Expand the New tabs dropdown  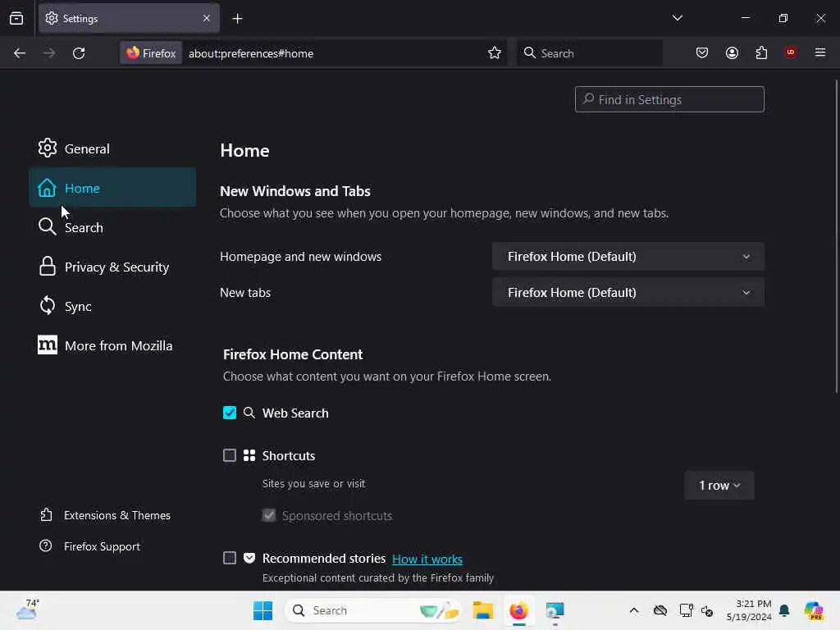628,293
